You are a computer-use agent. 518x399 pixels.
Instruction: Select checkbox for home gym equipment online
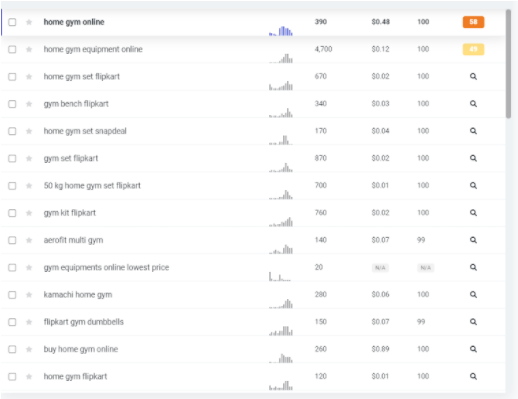pos(12,49)
